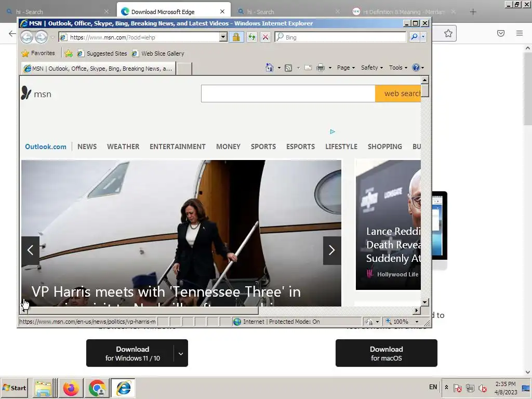Click the MSN web search text field
The width and height of the screenshot is (532, 399).
pyautogui.click(x=288, y=94)
